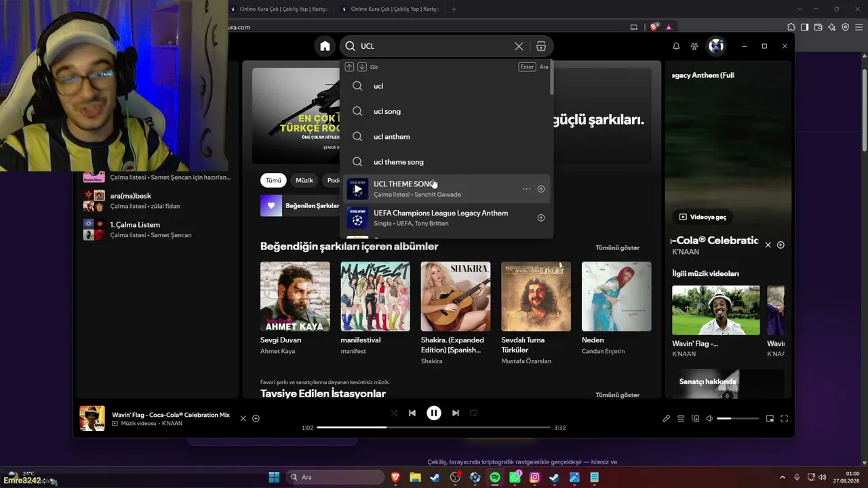
Task: Click the taskbar Ara search box
Action: pyautogui.click(x=335, y=477)
